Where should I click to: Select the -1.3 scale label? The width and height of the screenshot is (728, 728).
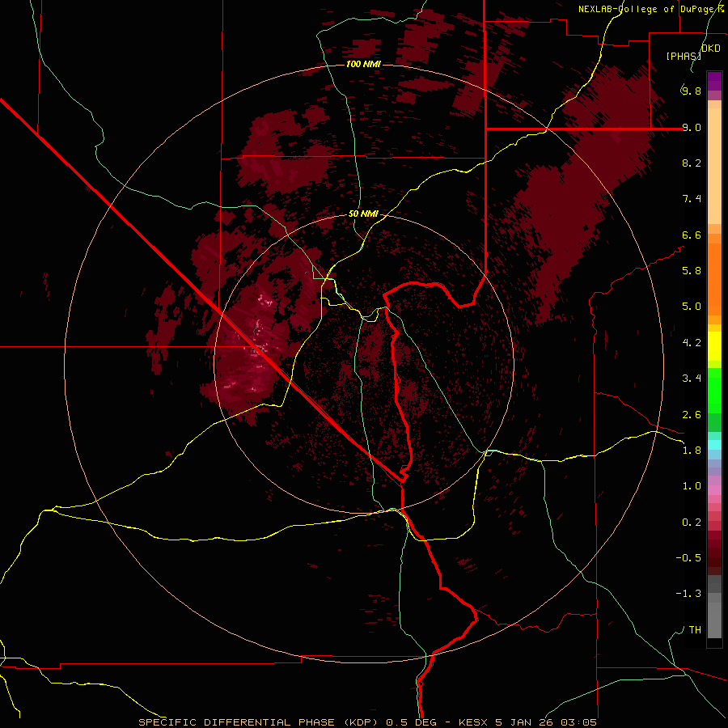pyautogui.click(x=688, y=594)
